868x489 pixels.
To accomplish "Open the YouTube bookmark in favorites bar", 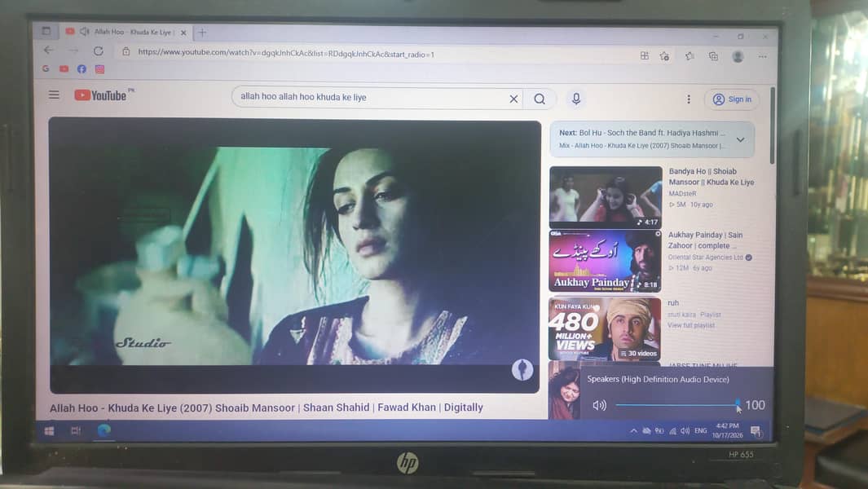I will [64, 68].
